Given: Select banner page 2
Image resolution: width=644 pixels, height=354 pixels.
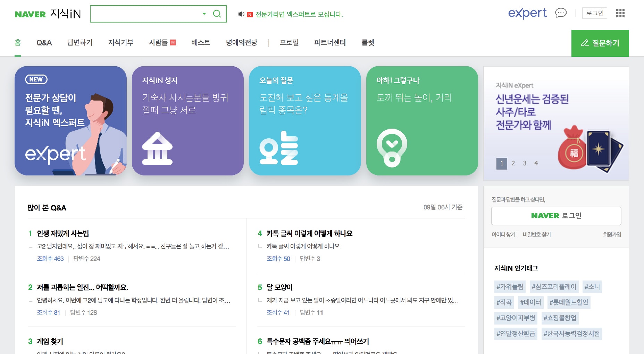Looking at the screenshot, I should [513, 163].
